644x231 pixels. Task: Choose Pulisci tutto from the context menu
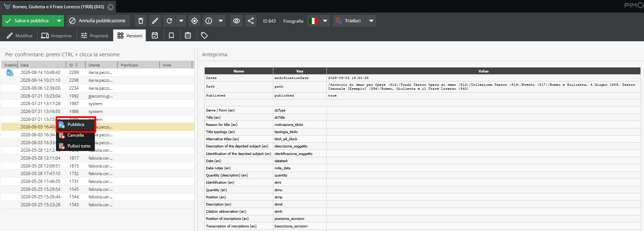pyautogui.click(x=76, y=146)
